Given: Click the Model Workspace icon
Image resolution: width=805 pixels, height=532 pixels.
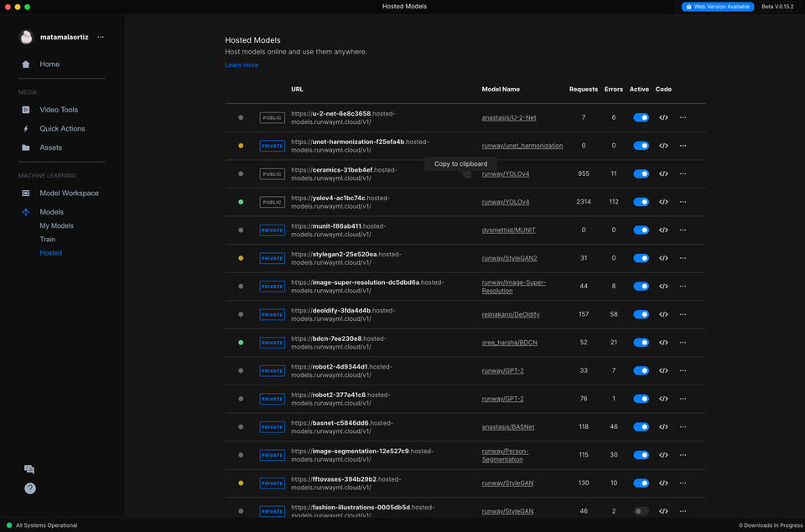Looking at the screenshot, I should (x=26, y=194).
